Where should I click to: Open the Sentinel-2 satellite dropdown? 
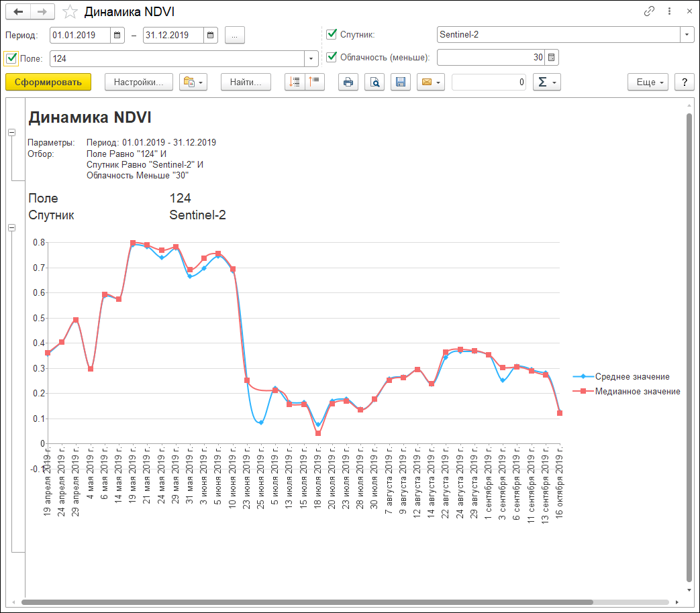687,34
